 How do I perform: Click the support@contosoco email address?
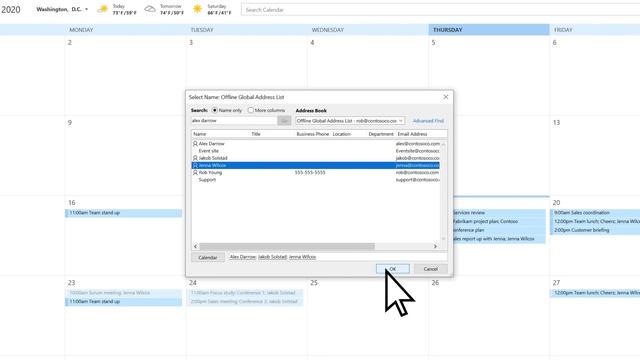tap(418, 180)
